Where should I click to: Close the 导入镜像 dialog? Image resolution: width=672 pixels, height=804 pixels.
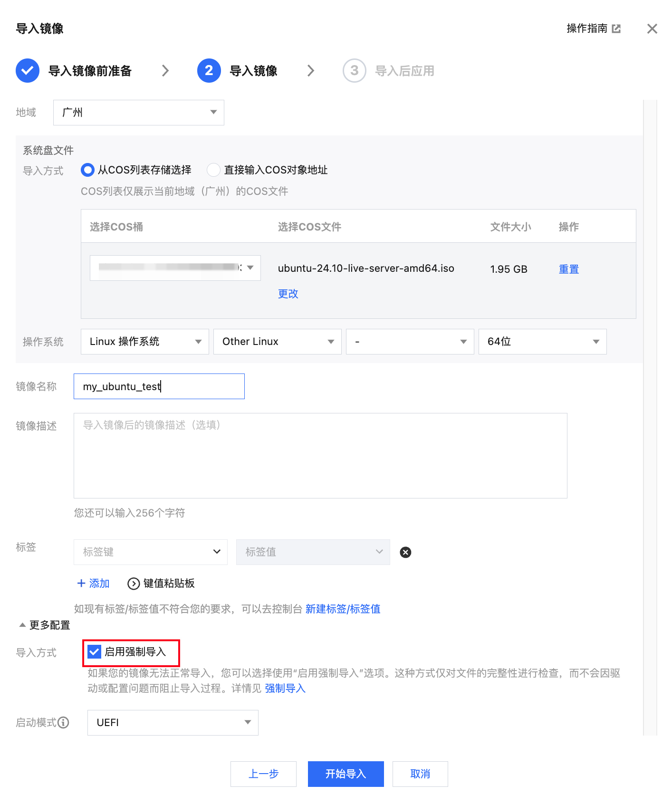click(652, 29)
